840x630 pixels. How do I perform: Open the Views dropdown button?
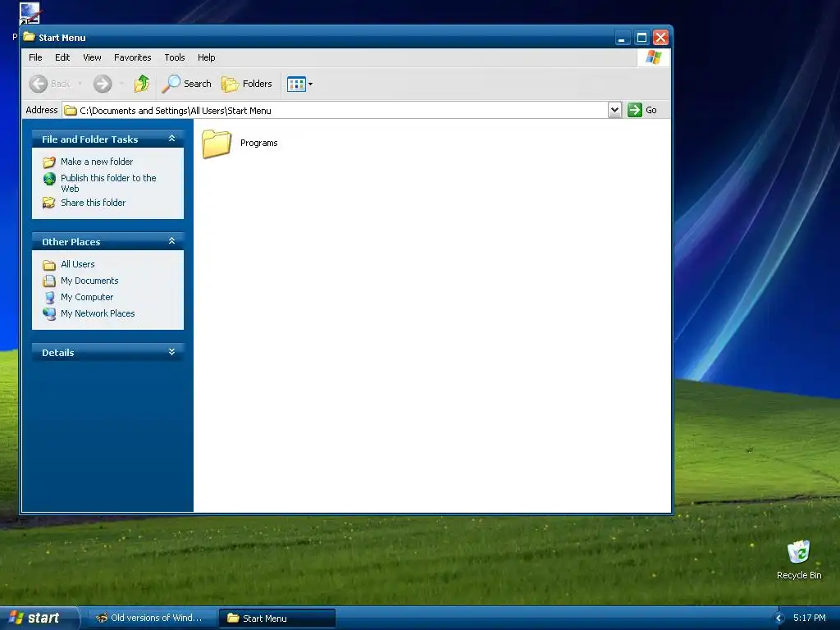299,84
